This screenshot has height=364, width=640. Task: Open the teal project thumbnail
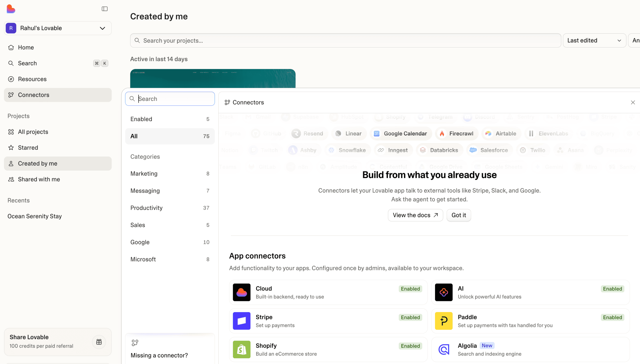pyautogui.click(x=213, y=78)
